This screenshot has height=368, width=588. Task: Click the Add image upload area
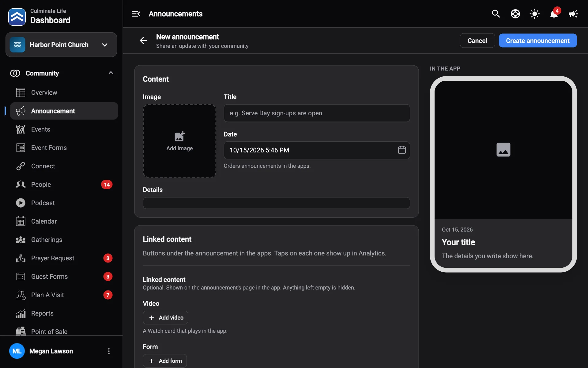[x=179, y=141]
